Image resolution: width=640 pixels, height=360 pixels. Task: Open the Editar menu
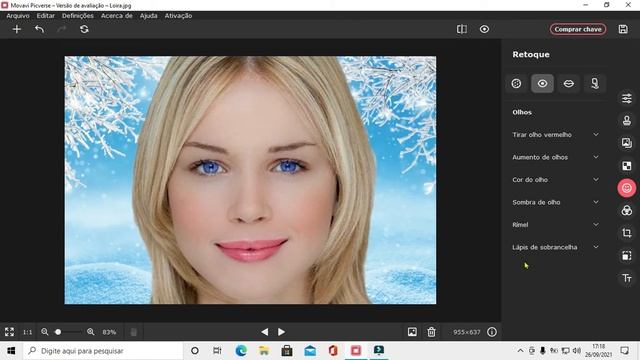click(x=46, y=16)
